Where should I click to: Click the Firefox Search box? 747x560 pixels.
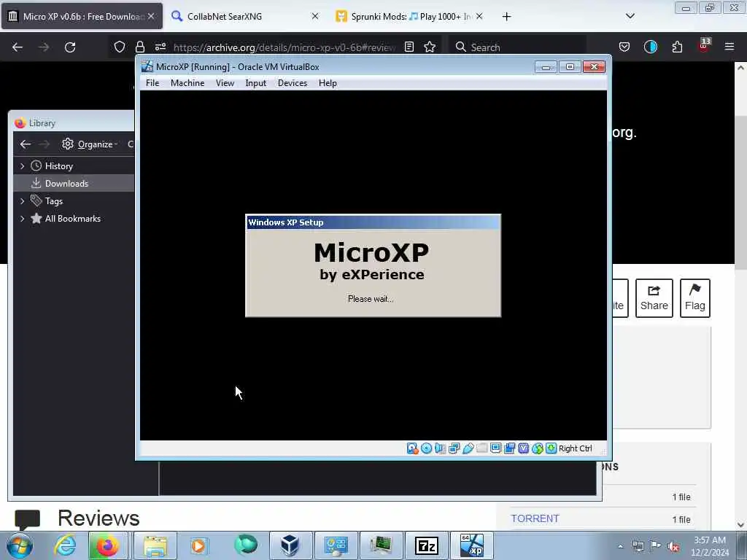[x=517, y=47]
